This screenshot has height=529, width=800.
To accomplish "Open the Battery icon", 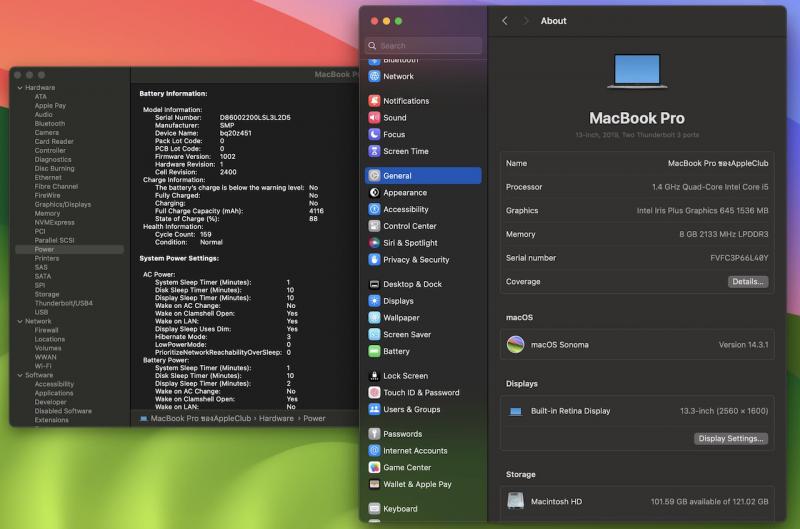I will (374, 351).
